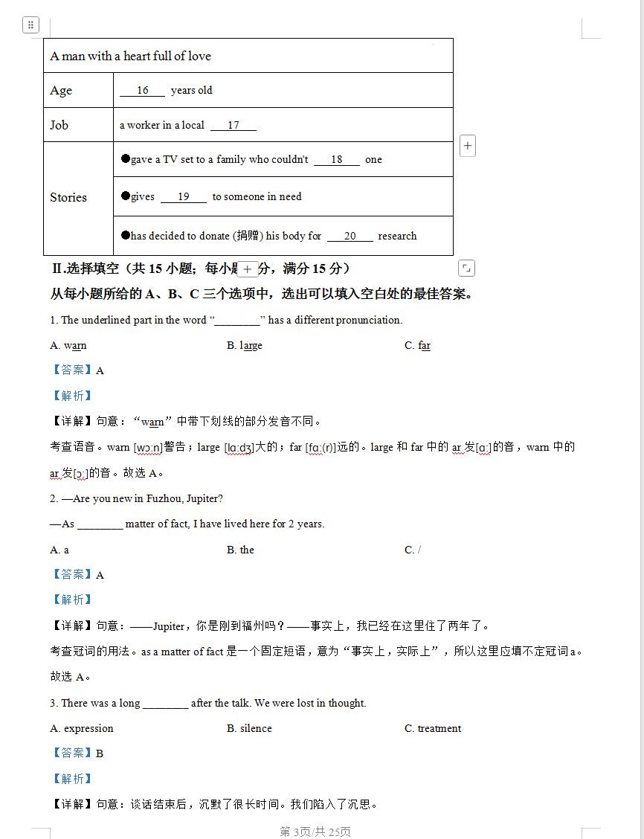Click option "B. large"
The height and width of the screenshot is (839, 644).
coord(245,346)
